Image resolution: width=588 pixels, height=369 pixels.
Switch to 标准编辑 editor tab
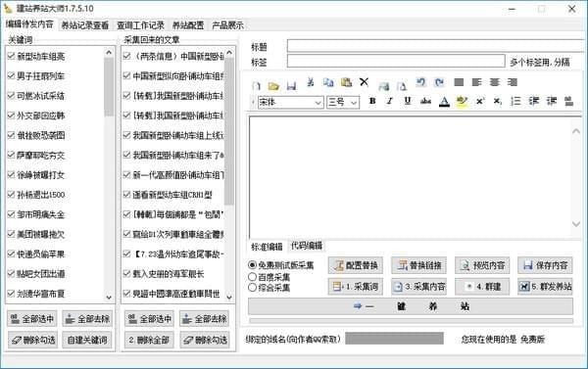267,247
